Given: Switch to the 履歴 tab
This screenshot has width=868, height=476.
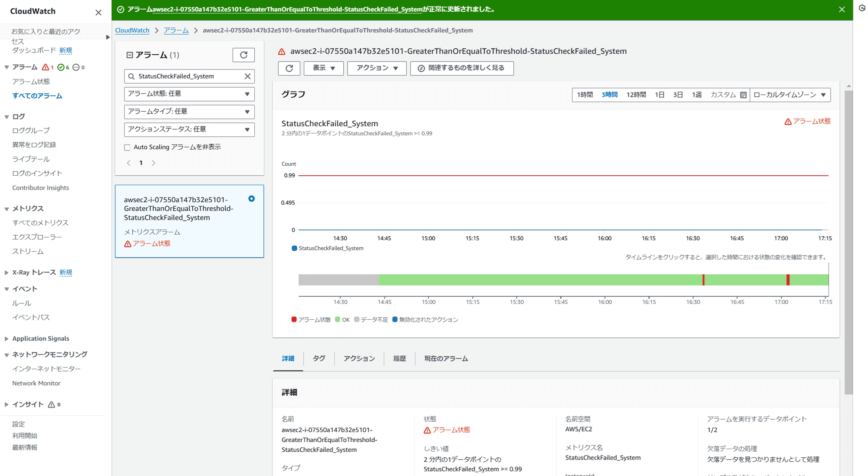Looking at the screenshot, I should click(400, 359).
